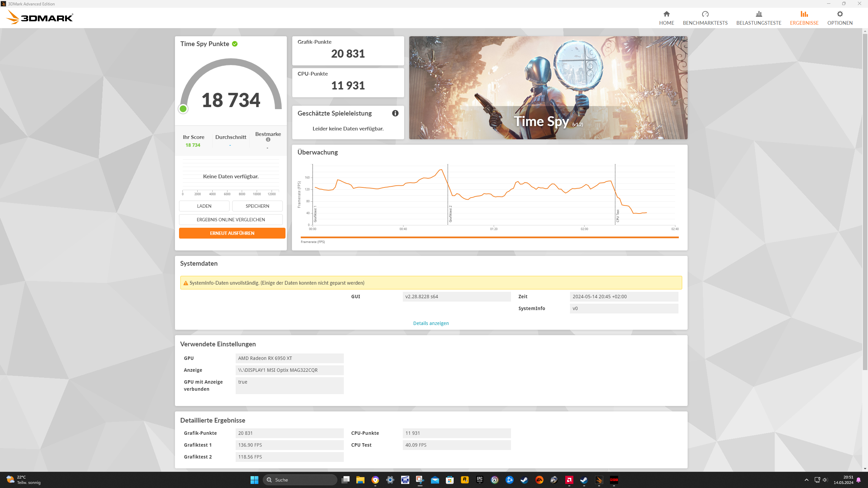The height and width of the screenshot is (488, 868).
Task: Open Task View from the taskbar
Action: pyautogui.click(x=346, y=480)
